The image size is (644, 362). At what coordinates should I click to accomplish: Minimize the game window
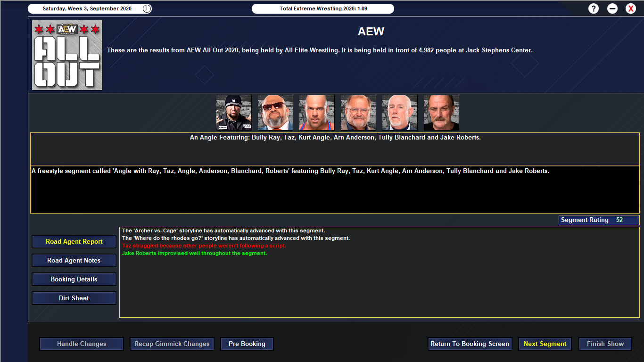pyautogui.click(x=612, y=8)
